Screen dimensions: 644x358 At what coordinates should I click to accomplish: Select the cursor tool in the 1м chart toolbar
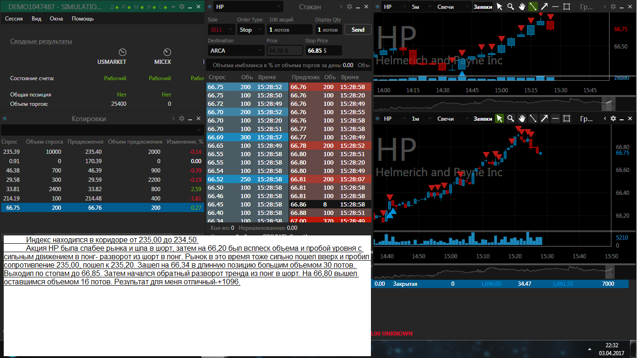pyautogui.click(x=500, y=118)
